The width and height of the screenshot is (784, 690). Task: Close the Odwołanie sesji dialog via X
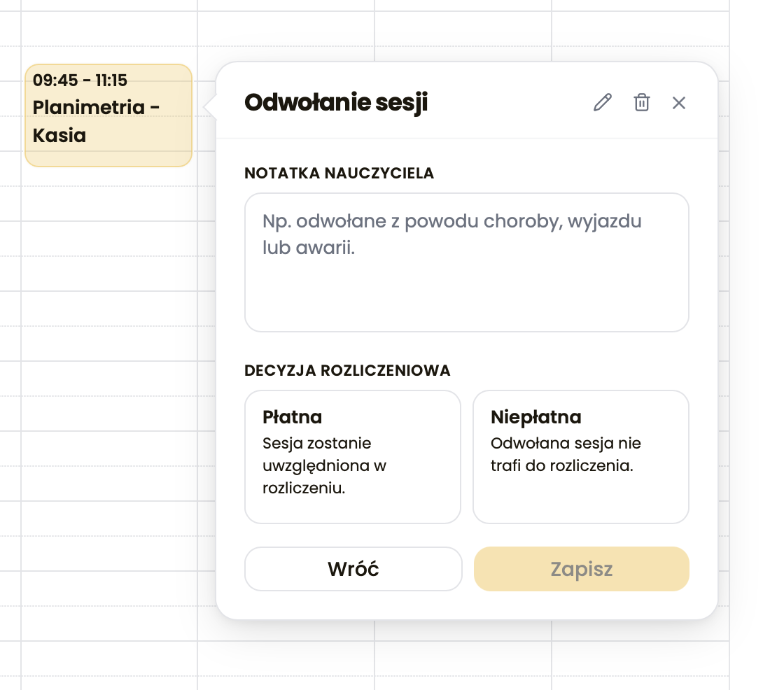coord(678,103)
